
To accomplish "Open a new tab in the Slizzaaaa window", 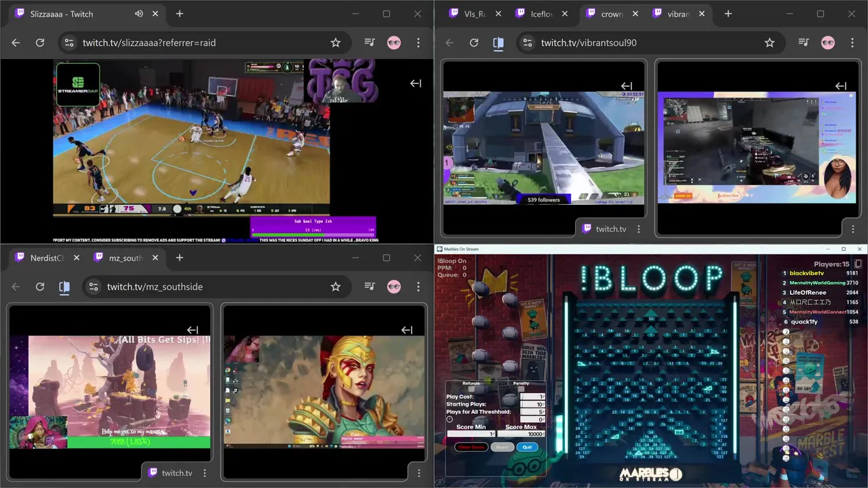I will pos(180,14).
